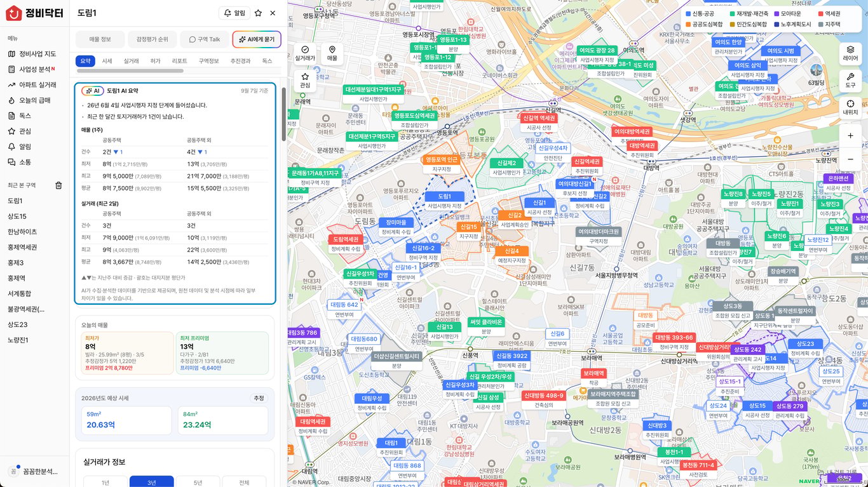Click the 지주택 gray legend swatch
Image resolution: width=868 pixels, height=487 pixels.
tap(821, 24)
